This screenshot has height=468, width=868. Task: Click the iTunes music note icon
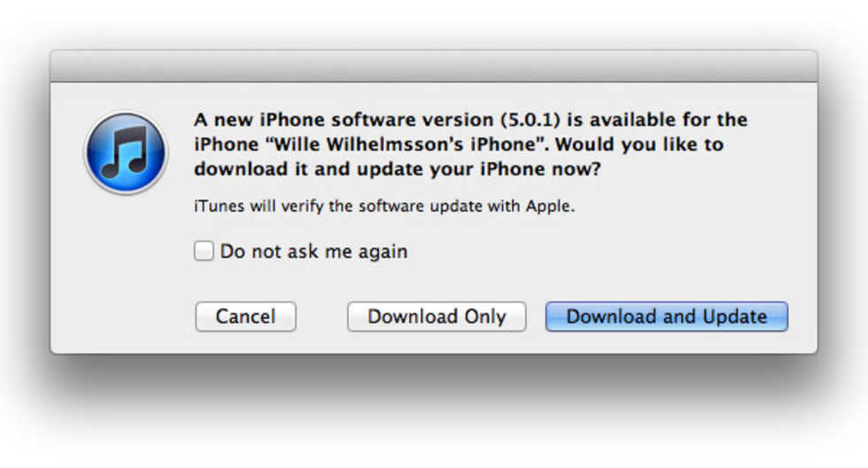coord(126,152)
